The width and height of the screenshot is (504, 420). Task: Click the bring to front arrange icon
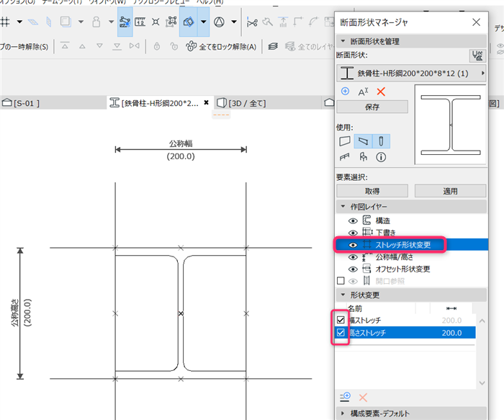[x=65, y=46]
